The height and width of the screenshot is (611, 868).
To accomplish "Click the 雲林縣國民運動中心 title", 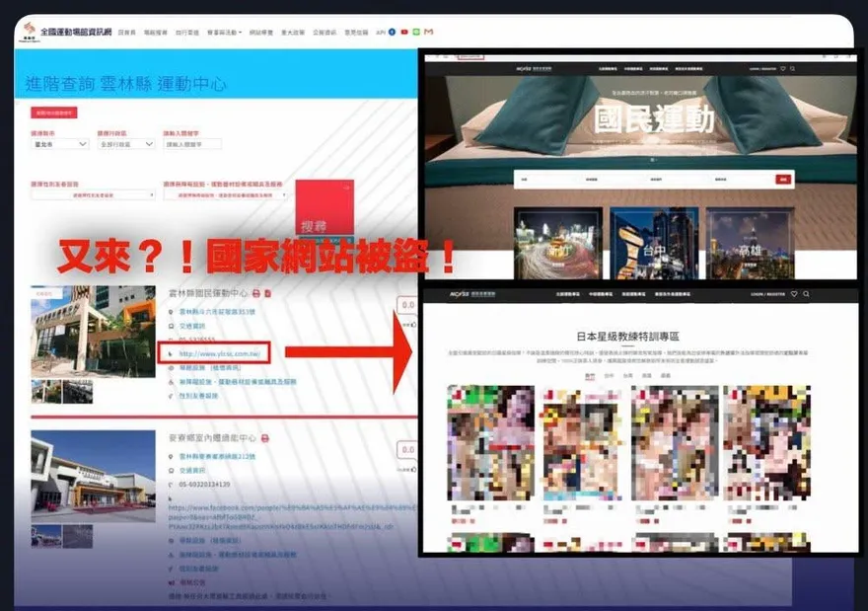I will pos(208,293).
